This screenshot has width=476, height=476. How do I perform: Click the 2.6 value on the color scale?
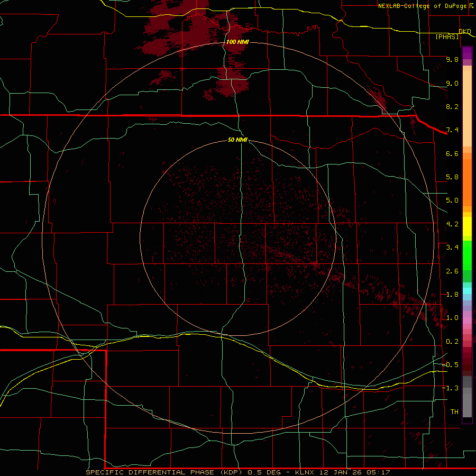tap(452, 271)
